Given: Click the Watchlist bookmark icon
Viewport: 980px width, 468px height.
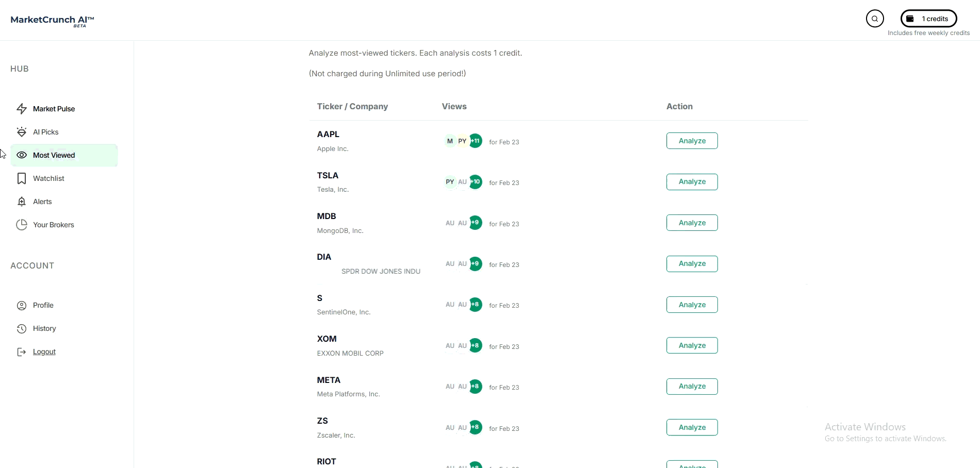Looking at the screenshot, I should (22, 178).
